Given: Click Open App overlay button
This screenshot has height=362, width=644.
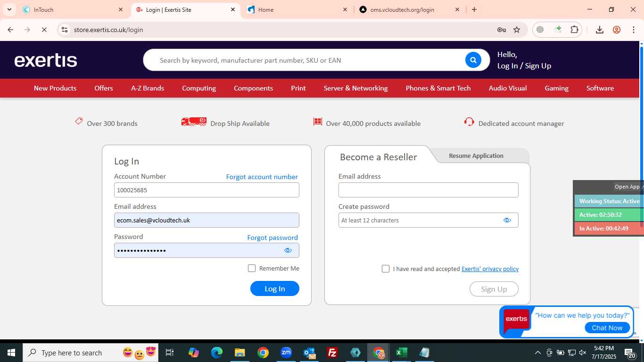Looking at the screenshot, I should tap(628, 187).
